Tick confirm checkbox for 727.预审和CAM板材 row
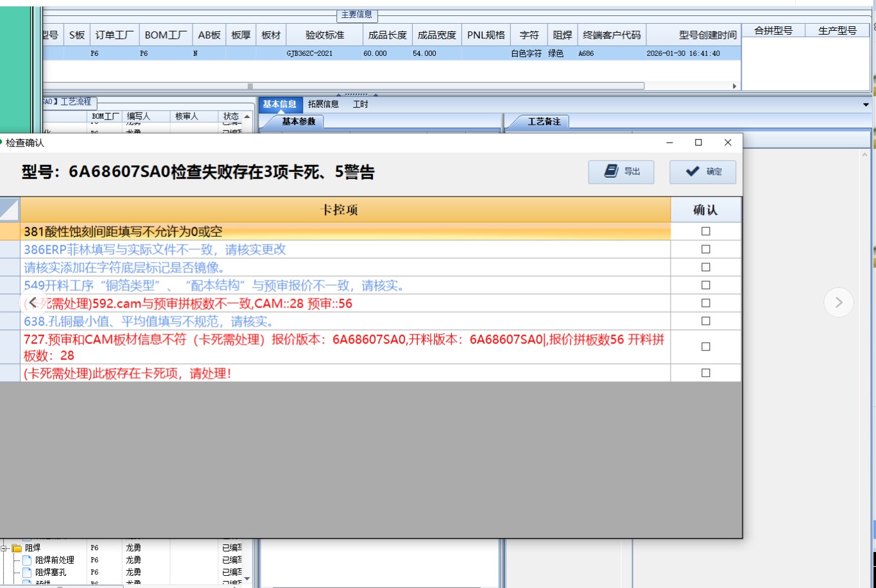Screen dimensions: 876x588 click(x=706, y=347)
